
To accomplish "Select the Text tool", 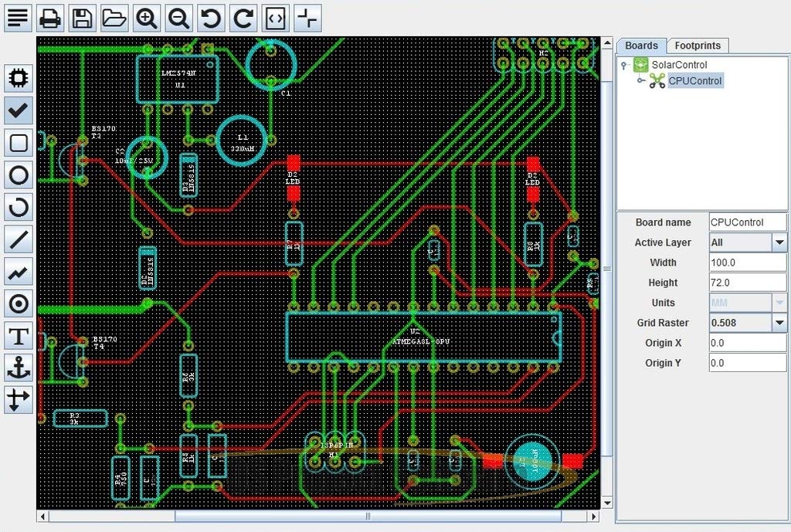I will pyautogui.click(x=19, y=337).
